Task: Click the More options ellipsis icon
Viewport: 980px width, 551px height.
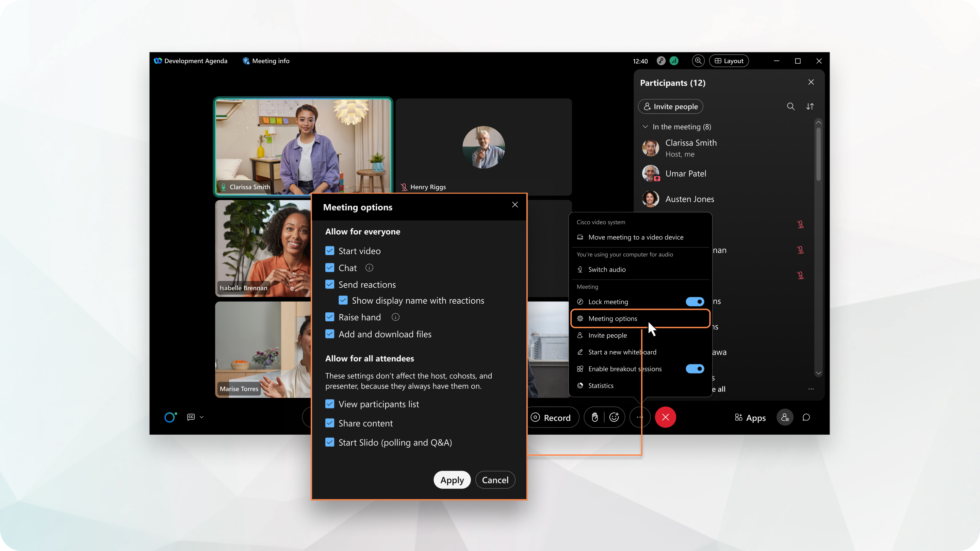Action: pos(639,417)
